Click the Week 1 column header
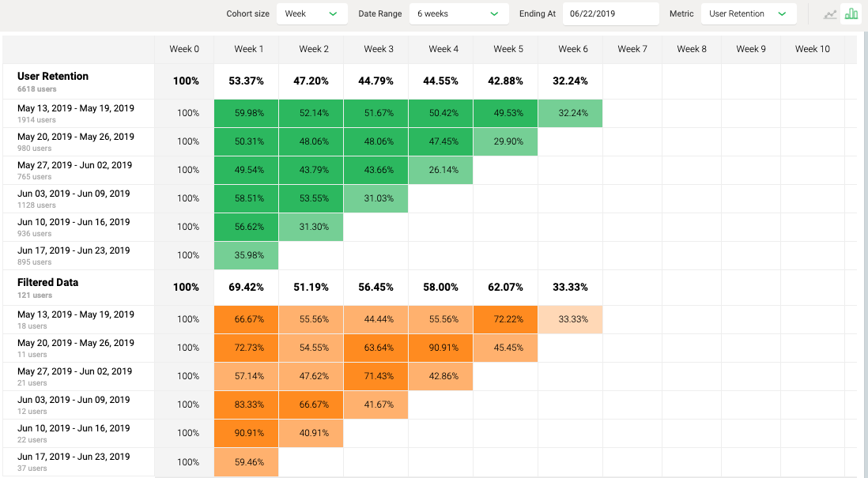The image size is (868, 478). (249, 49)
